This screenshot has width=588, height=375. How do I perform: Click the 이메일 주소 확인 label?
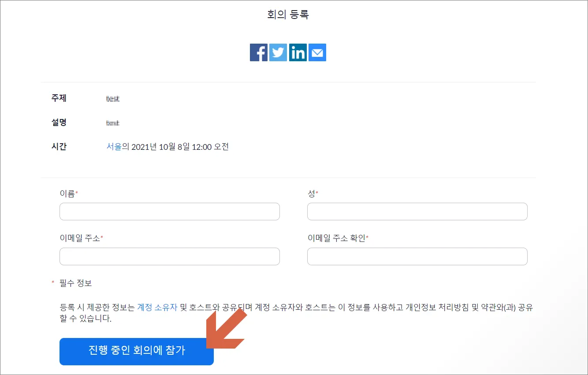pyautogui.click(x=336, y=238)
